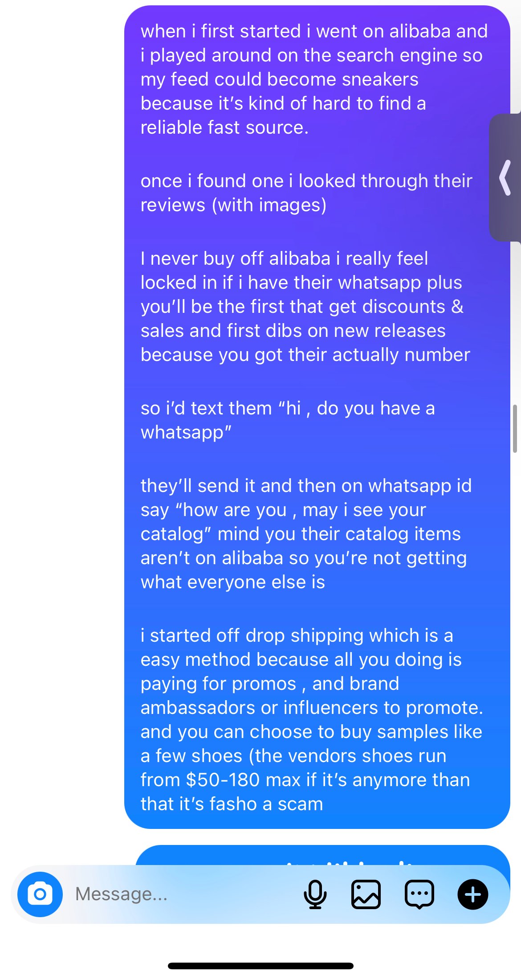Focus the Message... text field
Screen dimensions: 521x980
tap(178, 894)
